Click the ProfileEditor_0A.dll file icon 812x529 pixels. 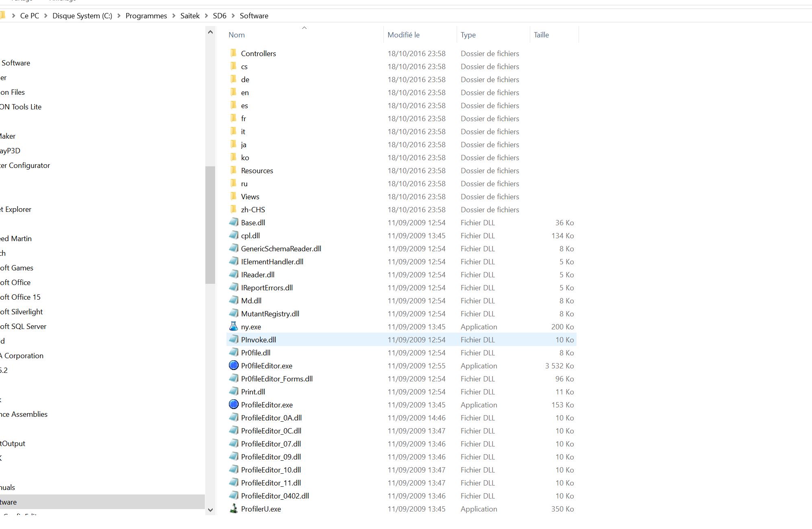click(233, 418)
